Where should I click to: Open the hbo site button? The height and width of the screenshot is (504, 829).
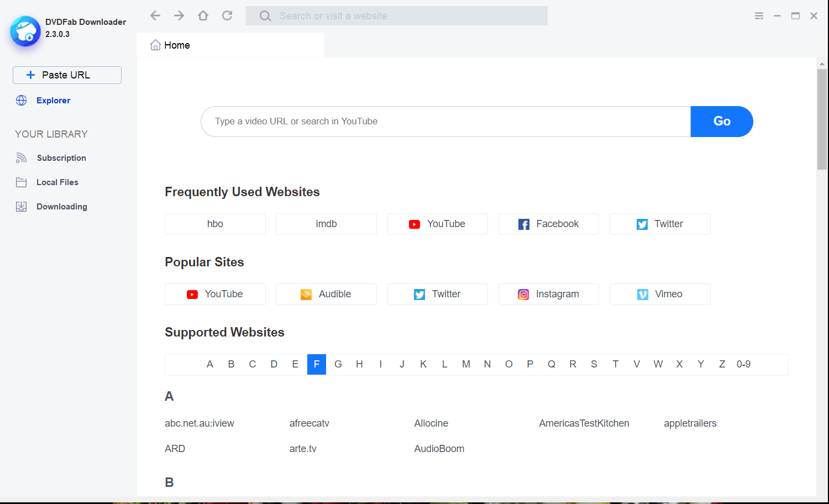coord(215,224)
